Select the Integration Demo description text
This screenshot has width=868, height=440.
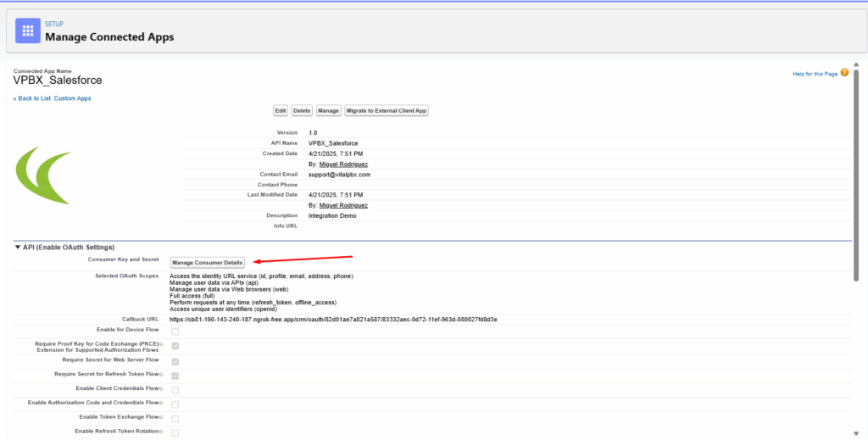(x=332, y=216)
